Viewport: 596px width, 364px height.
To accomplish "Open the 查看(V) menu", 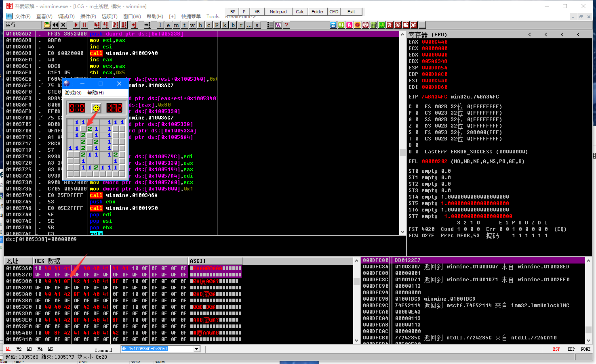I will 44,17.
